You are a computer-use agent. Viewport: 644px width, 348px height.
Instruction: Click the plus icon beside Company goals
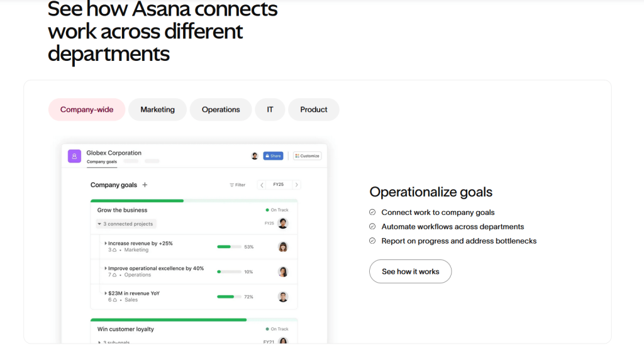[145, 185]
